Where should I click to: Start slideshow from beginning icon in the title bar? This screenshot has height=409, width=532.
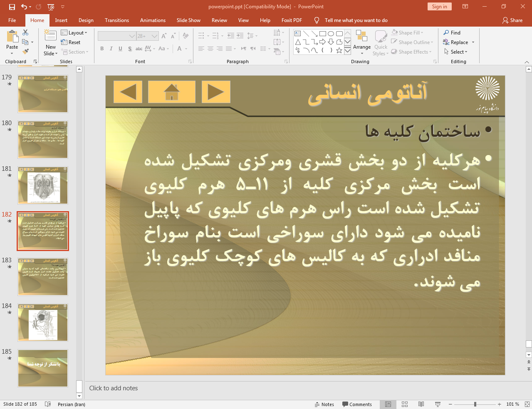[x=51, y=7]
